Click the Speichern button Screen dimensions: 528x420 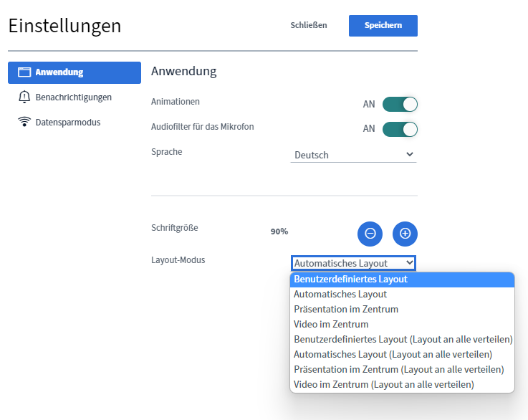383,26
